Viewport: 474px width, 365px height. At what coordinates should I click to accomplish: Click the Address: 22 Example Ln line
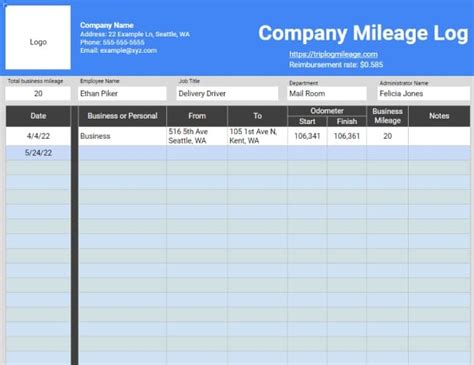(135, 34)
